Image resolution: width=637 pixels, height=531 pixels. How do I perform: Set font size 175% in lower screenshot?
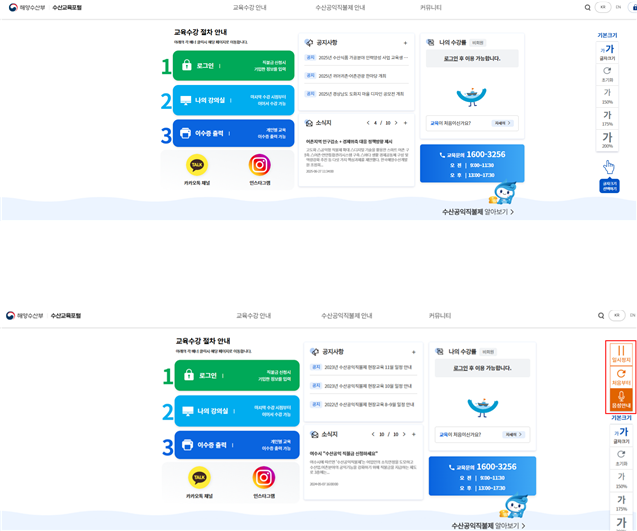pos(621,503)
